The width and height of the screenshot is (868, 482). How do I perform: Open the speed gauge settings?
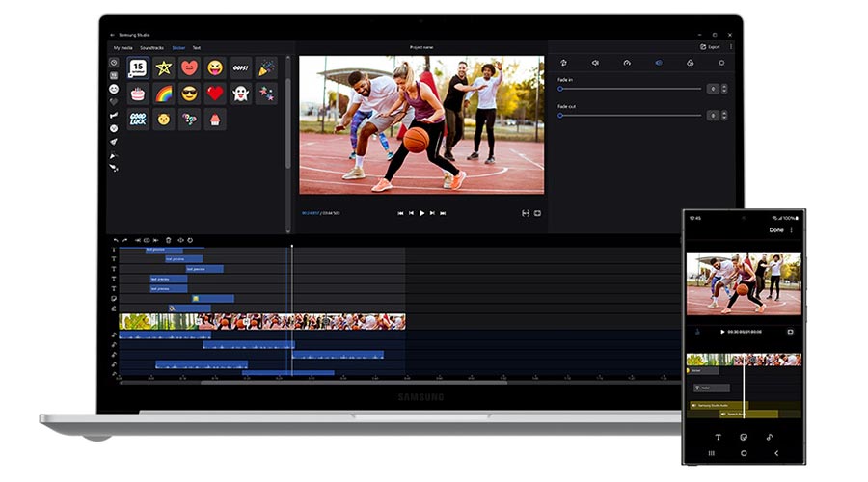tap(627, 63)
